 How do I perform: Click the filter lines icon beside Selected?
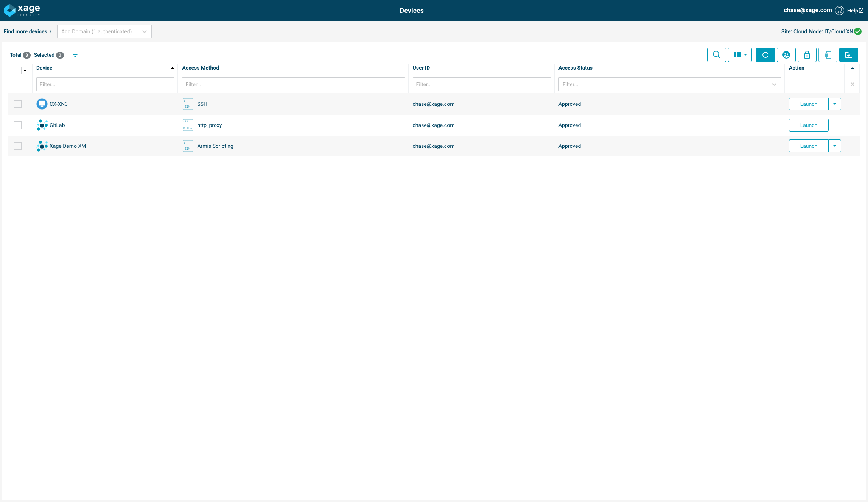75,55
